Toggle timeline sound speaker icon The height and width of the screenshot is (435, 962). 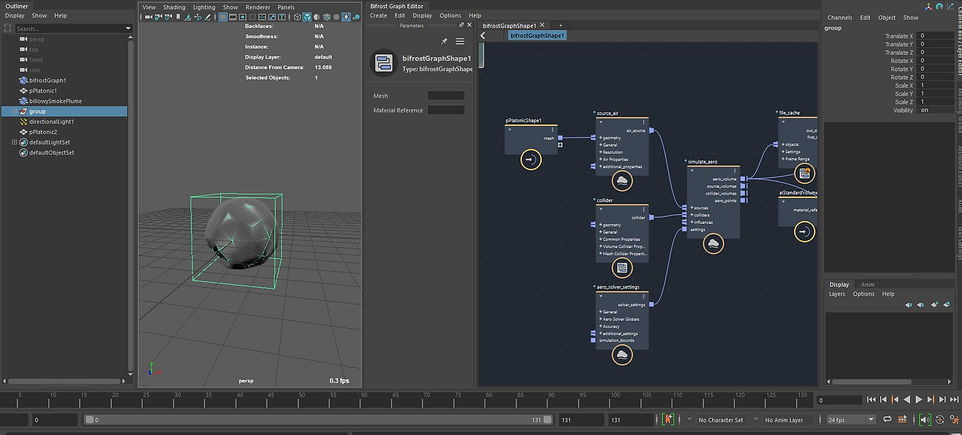click(x=925, y=419)
